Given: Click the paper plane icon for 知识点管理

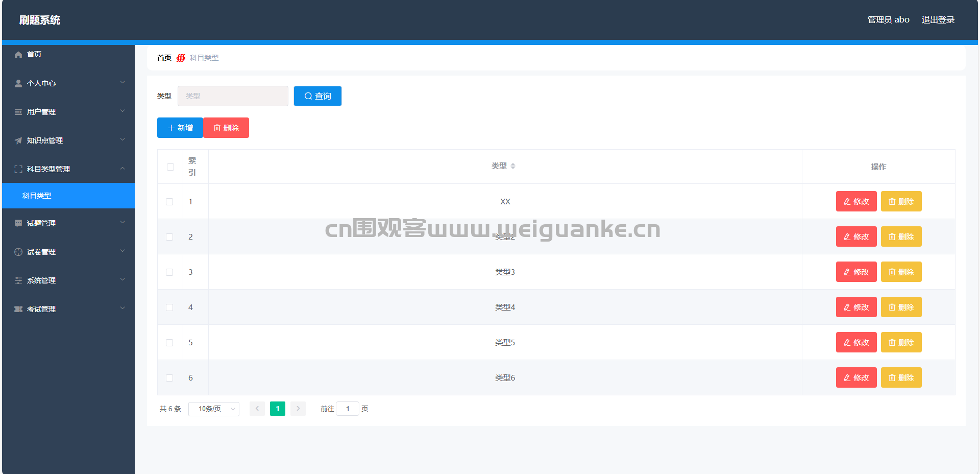Looking at the screenshot, I should (x=18, y=140).
